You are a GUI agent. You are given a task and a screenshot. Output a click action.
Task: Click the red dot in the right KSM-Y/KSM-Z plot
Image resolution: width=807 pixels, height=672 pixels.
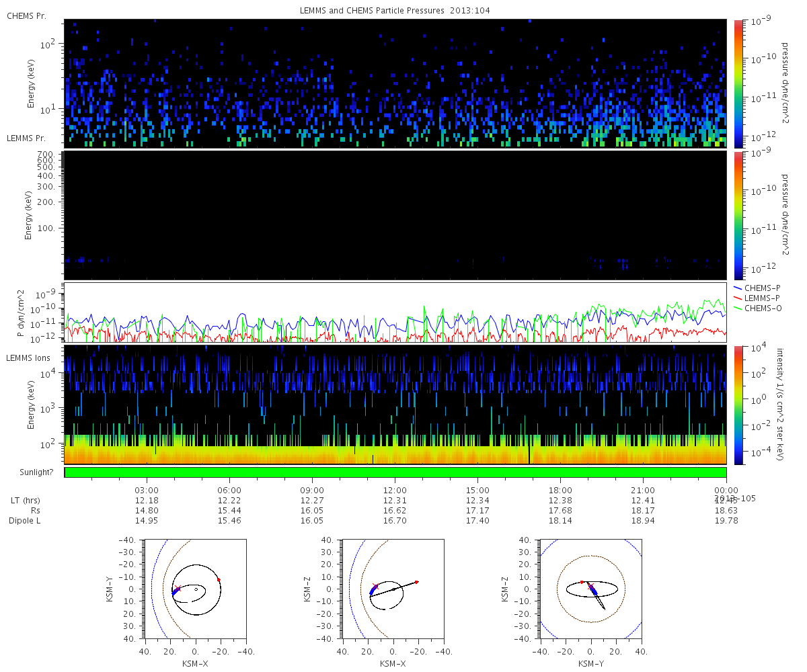(582, 582)
